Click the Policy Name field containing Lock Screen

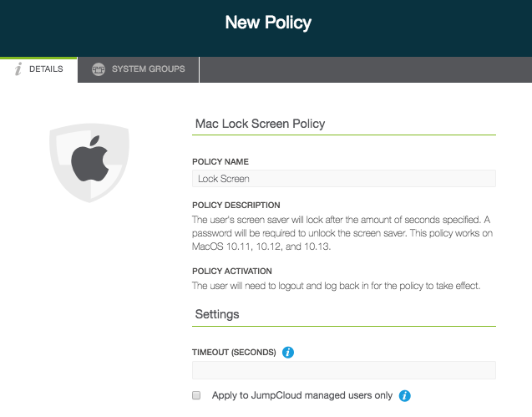pos(343,178)
